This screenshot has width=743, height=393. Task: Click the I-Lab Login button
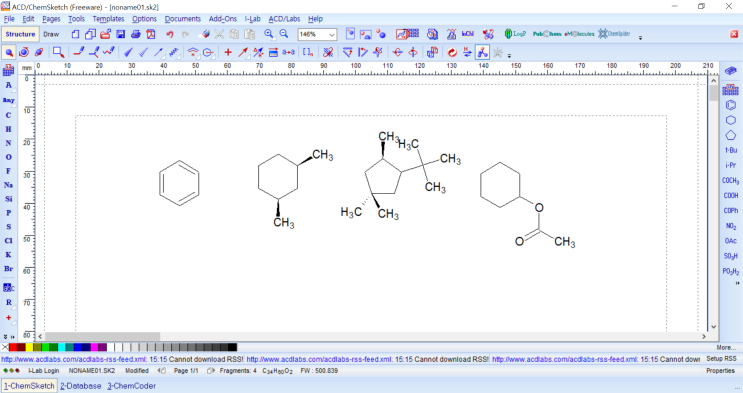click(44, 371)
